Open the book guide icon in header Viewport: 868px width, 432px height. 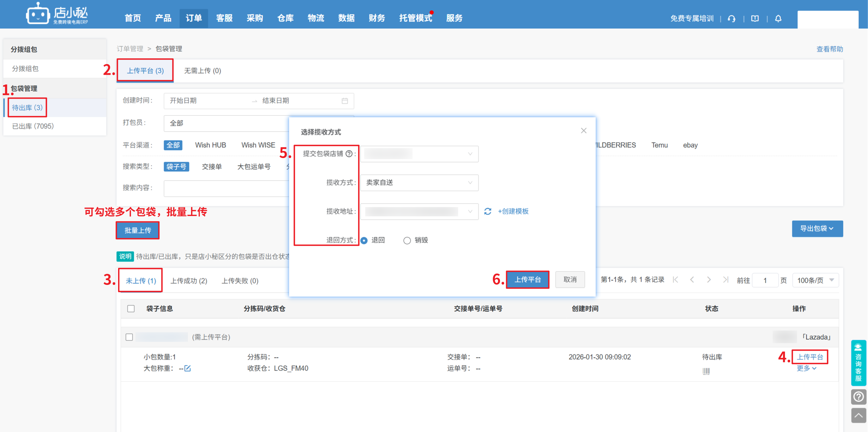[x=754, y=19]
